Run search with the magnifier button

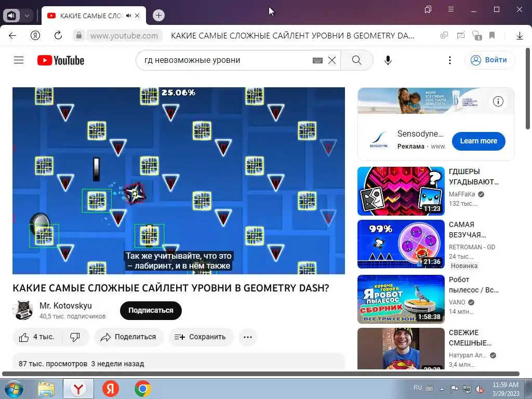coord(356,60)
